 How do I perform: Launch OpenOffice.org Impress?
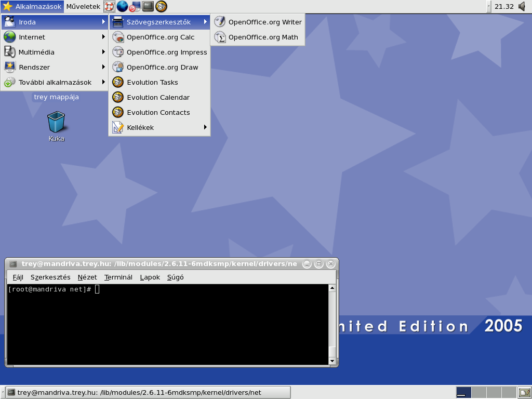pos(159,52)
